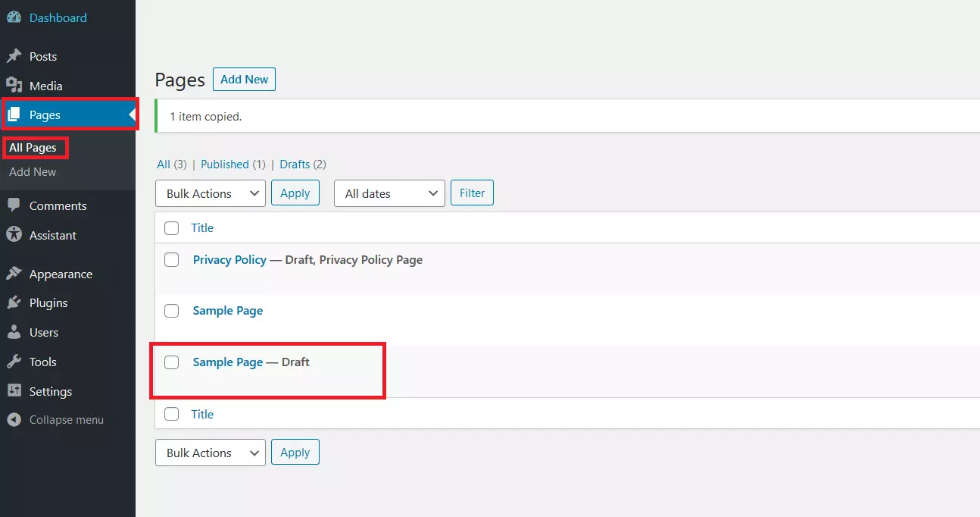Click the Settings sliders icon
This screenshot has height=517, width=980.
pos(14,391)
